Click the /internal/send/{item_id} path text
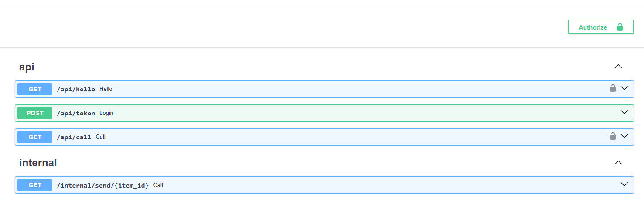Screen dimensions: 644x201 [103, 185]
